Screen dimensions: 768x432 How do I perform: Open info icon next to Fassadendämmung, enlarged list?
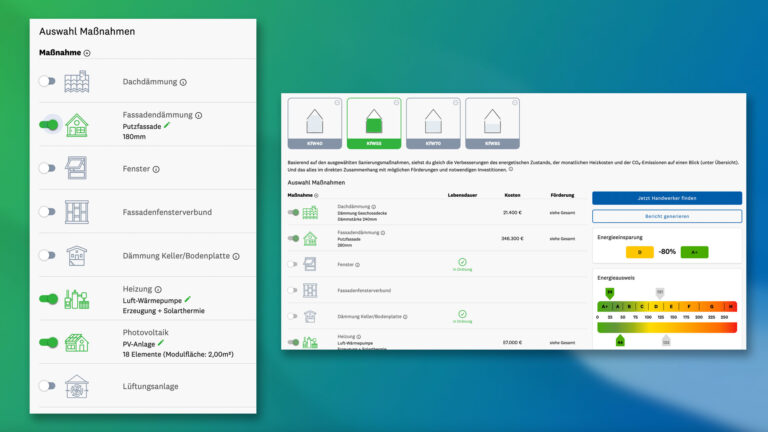[198, 116]
